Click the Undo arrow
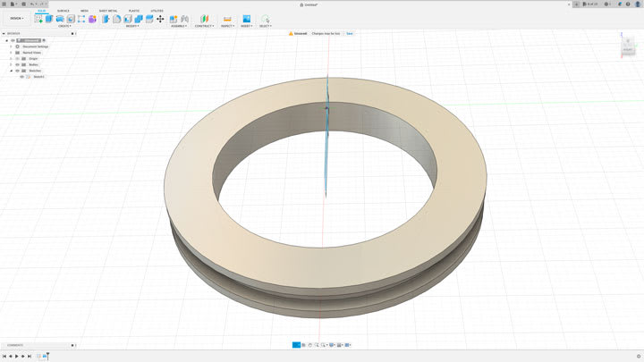The width and height of the screenshot is (644, 362). pyautogui.click(x=32, y=4)
